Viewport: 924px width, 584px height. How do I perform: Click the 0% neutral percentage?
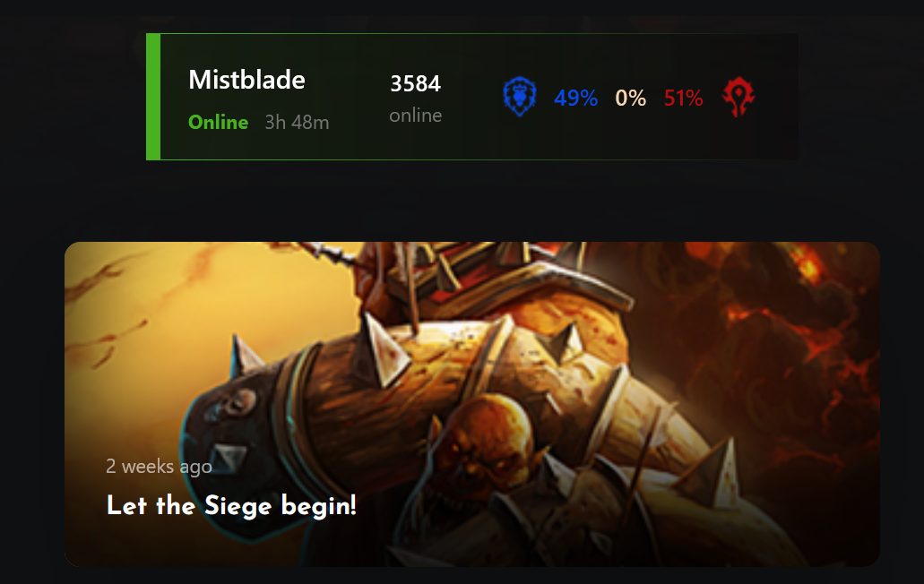point(631,98)
